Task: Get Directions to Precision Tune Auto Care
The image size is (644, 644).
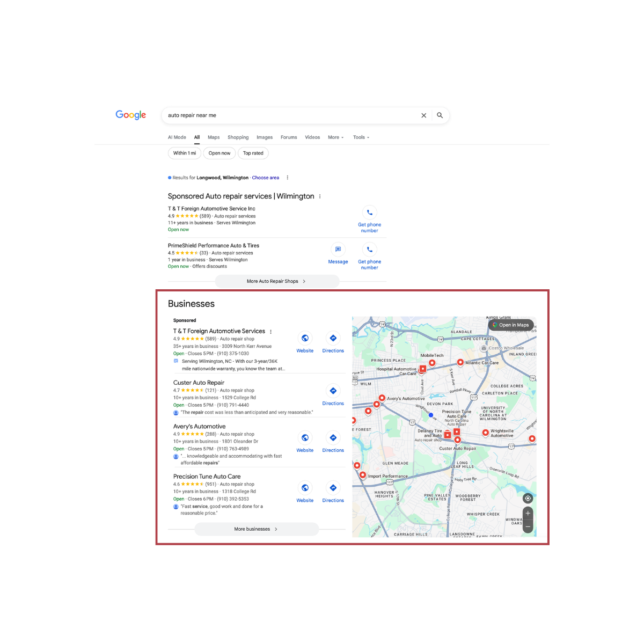Action: (x=333, y=488)
